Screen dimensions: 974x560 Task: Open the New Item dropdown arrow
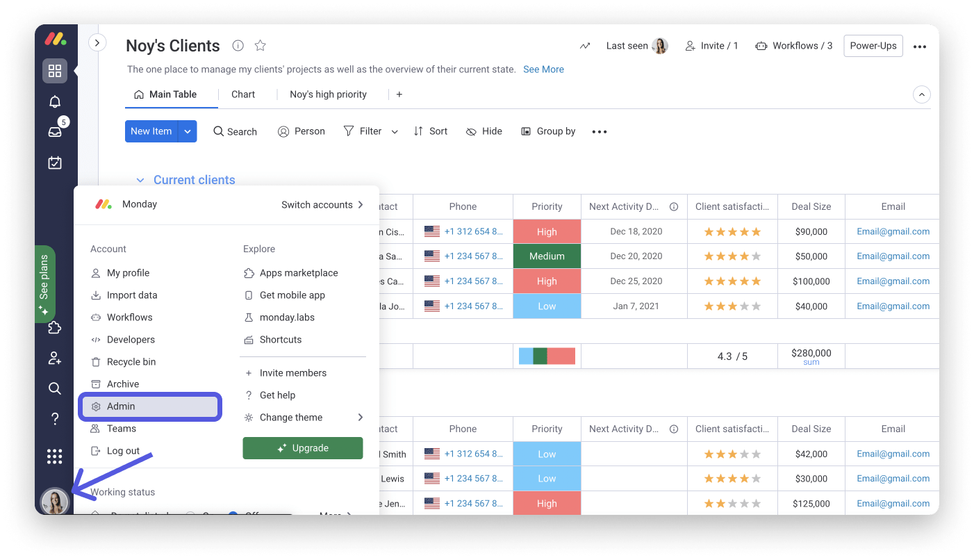coord(187,131)
